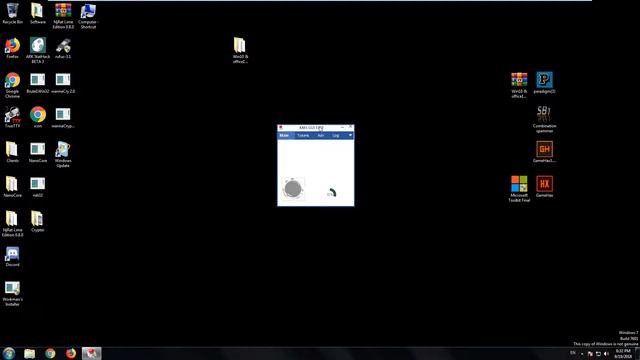
Task: Open the Software folder on the desktop
Action: click(x=38, y=13)
